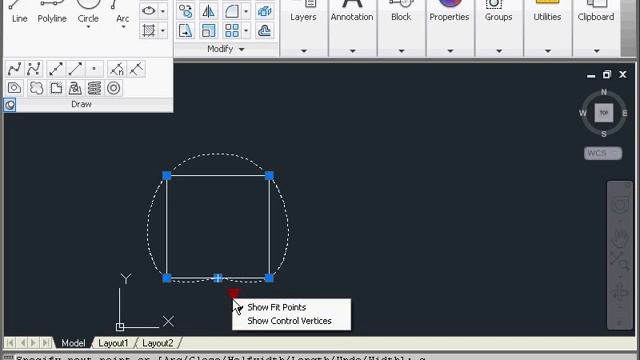The image size is (640, 360).
Task: Open the Arc tool dropdown arrow
Action: coord(123,27)
